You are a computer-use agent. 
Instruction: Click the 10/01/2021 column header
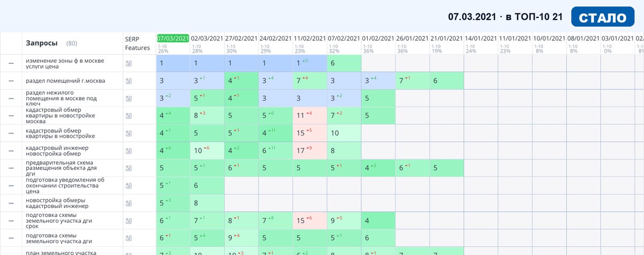coord(550,39)
